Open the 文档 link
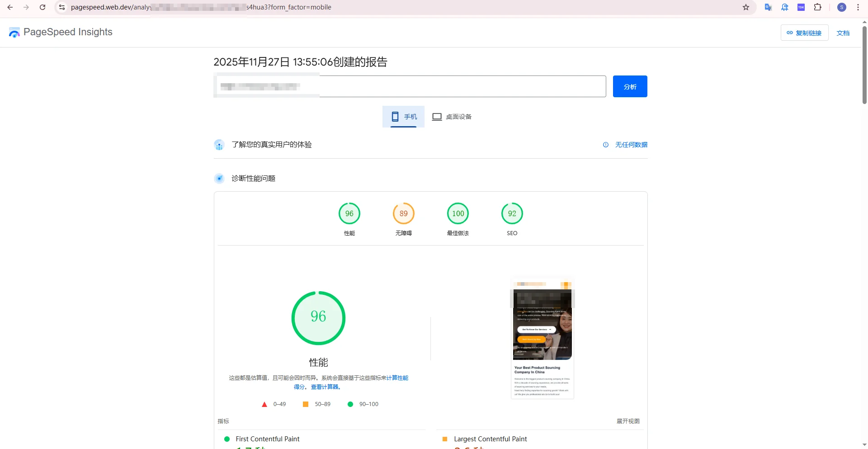Image resolution: width=868 pixels, height=449 pixels. coord(843,33)
